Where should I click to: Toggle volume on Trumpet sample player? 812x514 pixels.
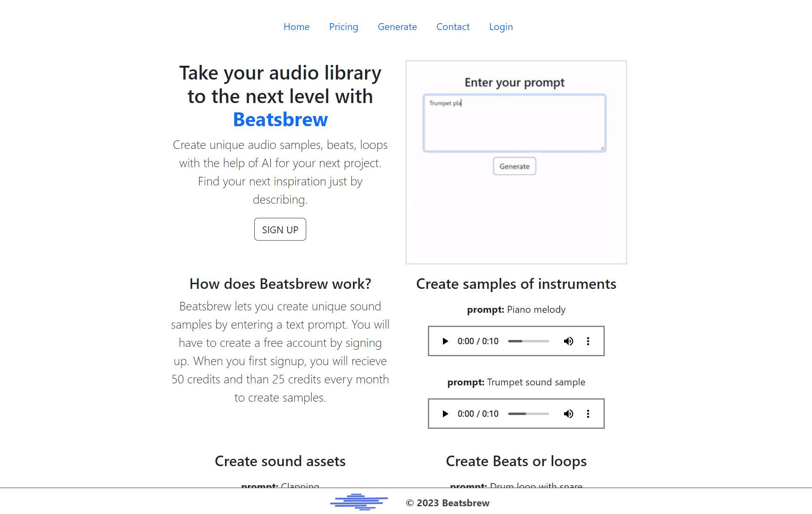tap(567, 413)
